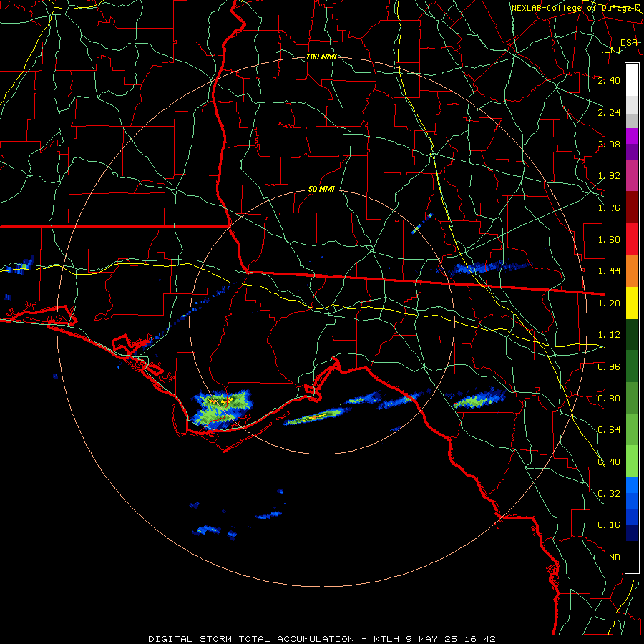Image resolution: width=644 pixels, height=644 pixels.
Task: Pick the orange swatch on the color scale
Action: pos(632,271)
